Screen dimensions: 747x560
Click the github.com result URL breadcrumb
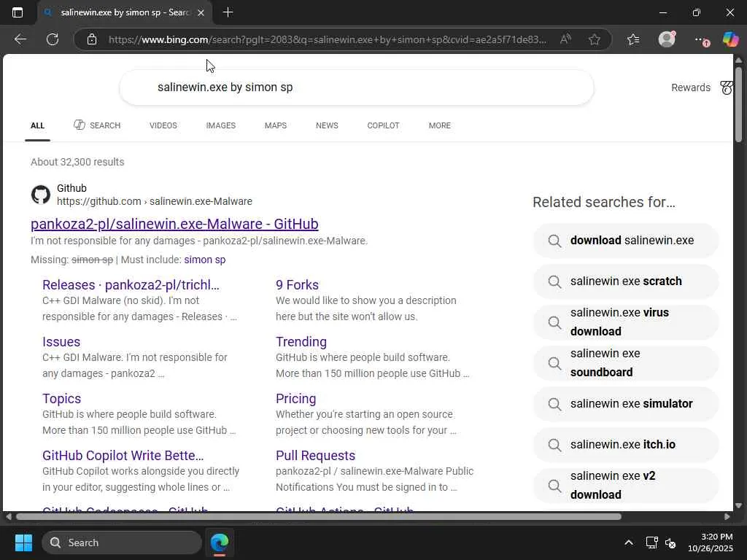(x=155, y=201)
